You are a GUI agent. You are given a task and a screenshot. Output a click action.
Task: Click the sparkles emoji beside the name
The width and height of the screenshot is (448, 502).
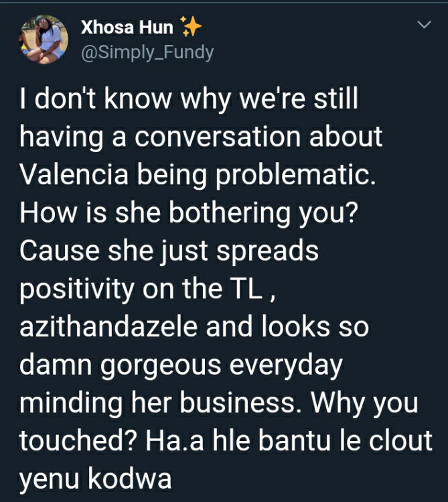[x=191, y=26]
